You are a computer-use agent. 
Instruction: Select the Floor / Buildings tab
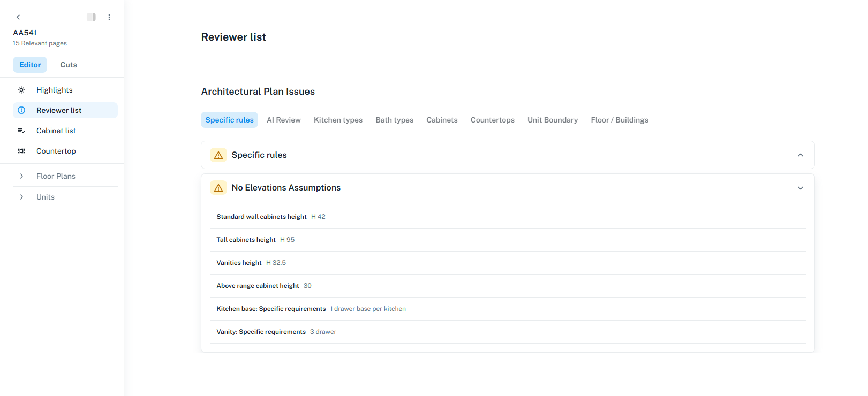(620, 120)
